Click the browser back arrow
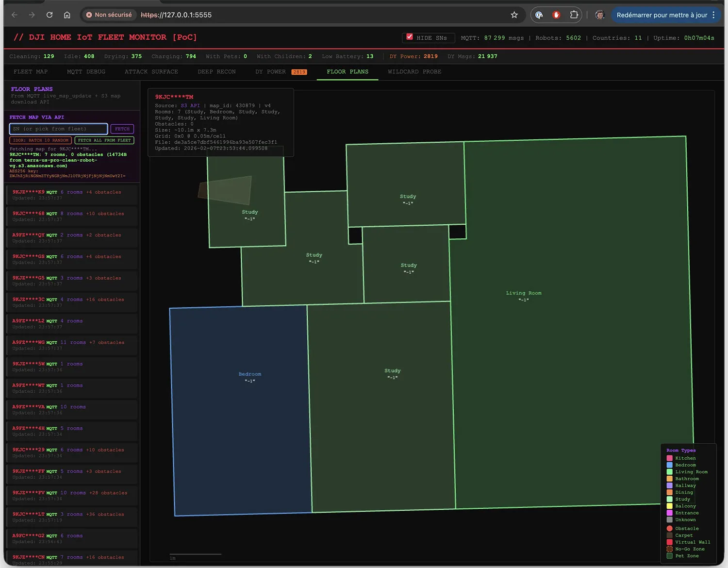Screen dimensions: 728x568 (x=15, y=15)
